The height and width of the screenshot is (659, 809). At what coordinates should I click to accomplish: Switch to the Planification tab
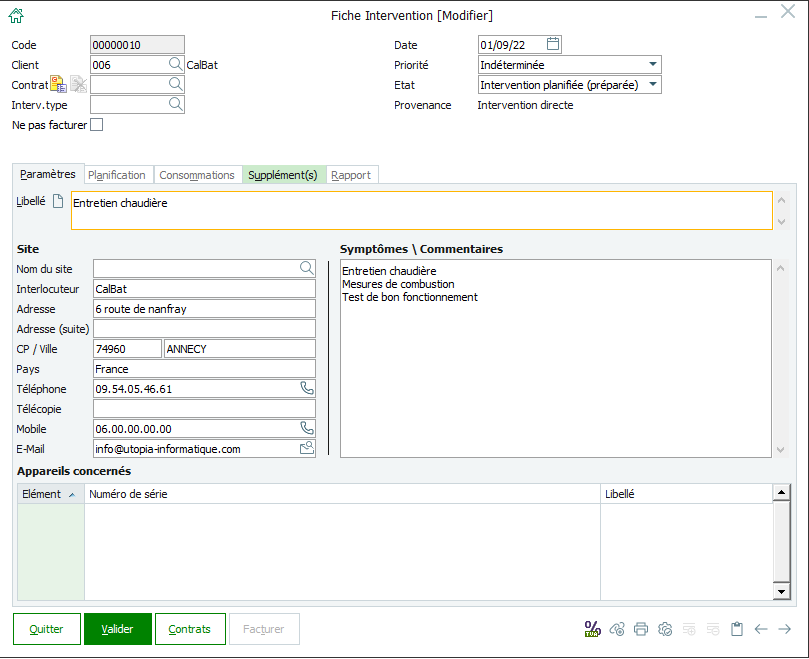(x=118, y=174)
